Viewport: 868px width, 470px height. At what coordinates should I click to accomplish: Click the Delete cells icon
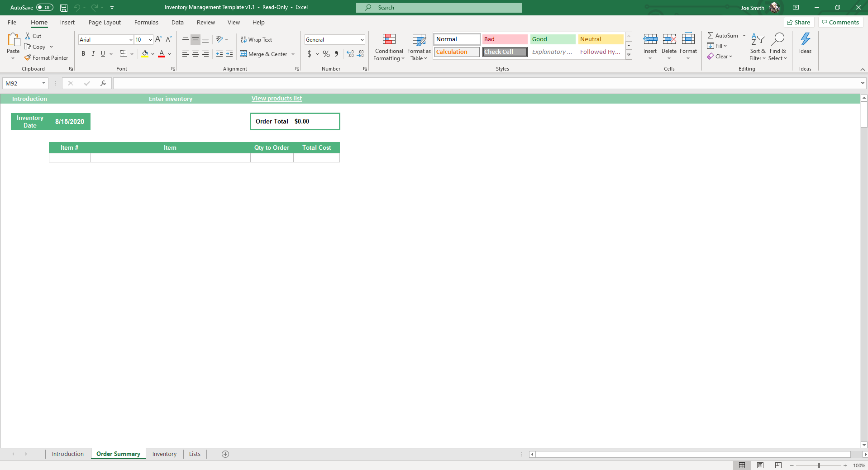pyautogui.click(x=669, y=39)
